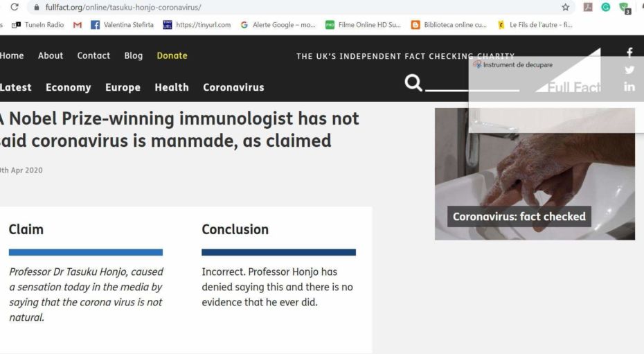Open the Grammarly extension icon

point(605,7)
